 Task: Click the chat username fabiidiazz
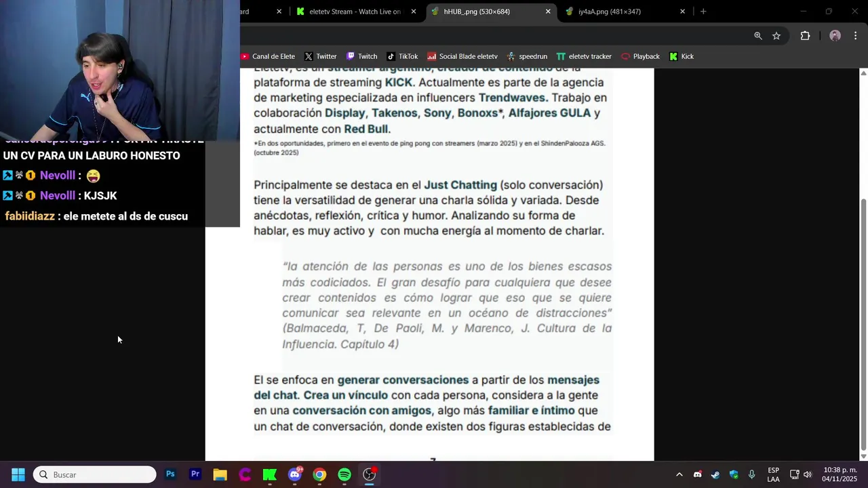pos(30,216)
